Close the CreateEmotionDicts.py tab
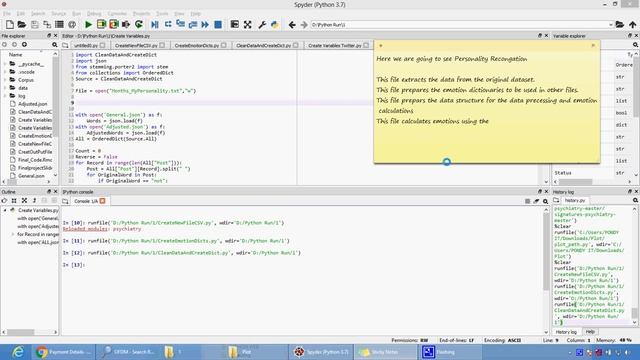Screen dimensions: 640x360 [x=224, y=45]
